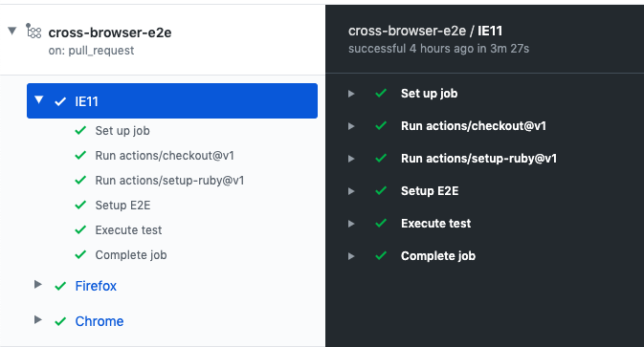Collapse the cross-browser-e2e workflow tree
Viewport: 644px width, 347px height.
pyautogui.click(x=12, y=31)
